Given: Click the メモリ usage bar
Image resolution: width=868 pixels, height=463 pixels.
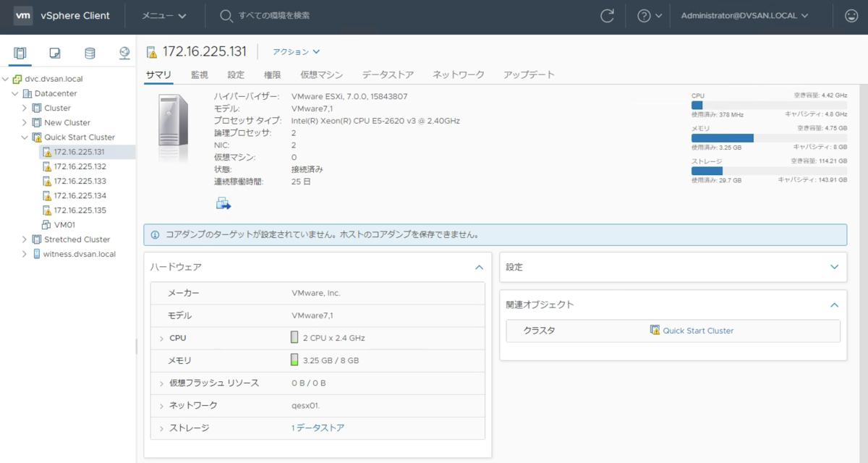Looking at the screenshot, I should [769, 137].
